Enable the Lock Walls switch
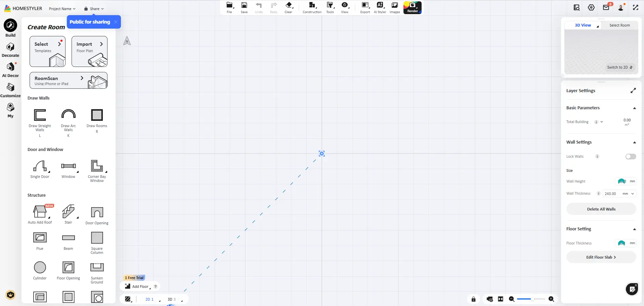Viewport: 644px width, 306px height. pos(631,156)
